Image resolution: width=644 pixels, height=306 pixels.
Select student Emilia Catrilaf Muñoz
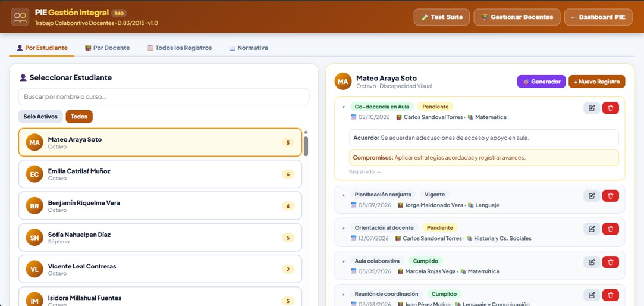[160, 174]
